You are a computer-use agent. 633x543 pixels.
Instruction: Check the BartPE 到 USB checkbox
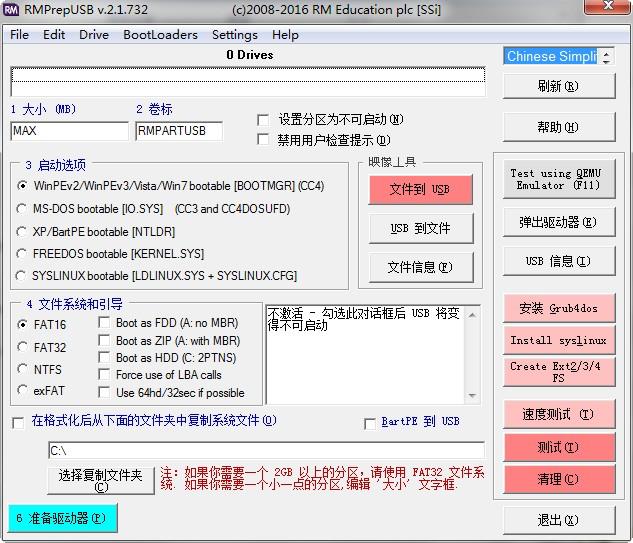[x=371, y=423]
